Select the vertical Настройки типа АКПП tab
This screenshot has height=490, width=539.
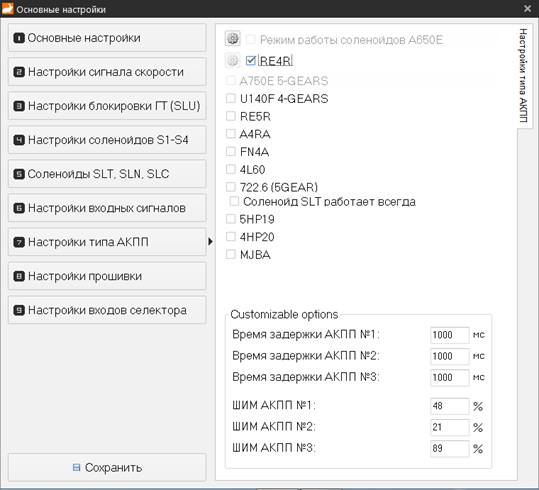pyautogui.click(x=524, y=75)
